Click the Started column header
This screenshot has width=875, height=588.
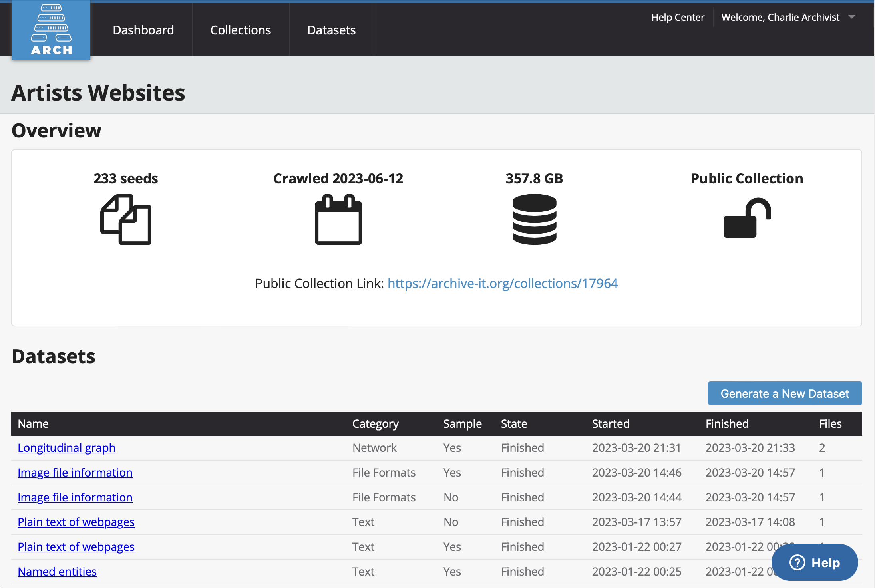tap(611, 424)
